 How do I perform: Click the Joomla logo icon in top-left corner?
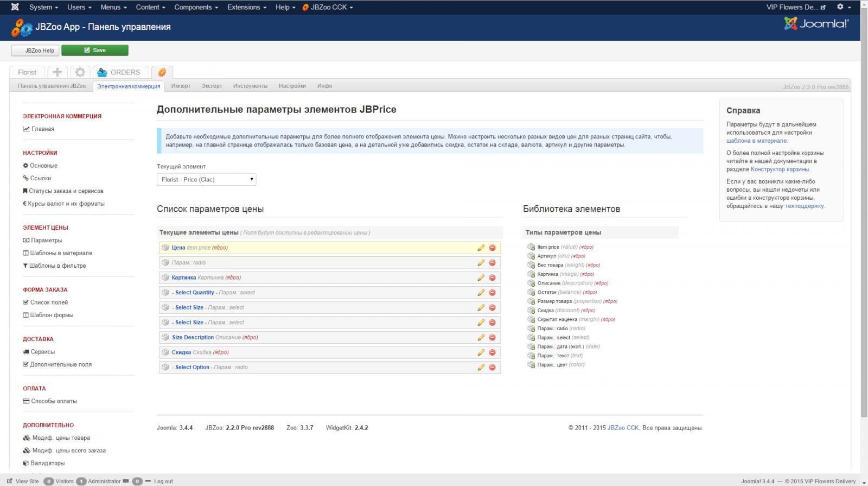coord(15,7)
